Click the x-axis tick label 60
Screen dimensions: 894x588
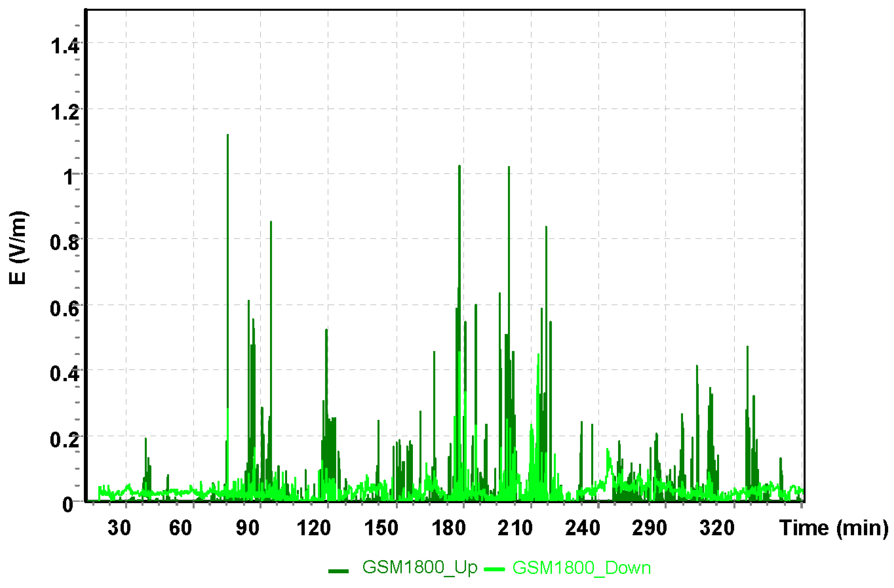coord(180,528)
